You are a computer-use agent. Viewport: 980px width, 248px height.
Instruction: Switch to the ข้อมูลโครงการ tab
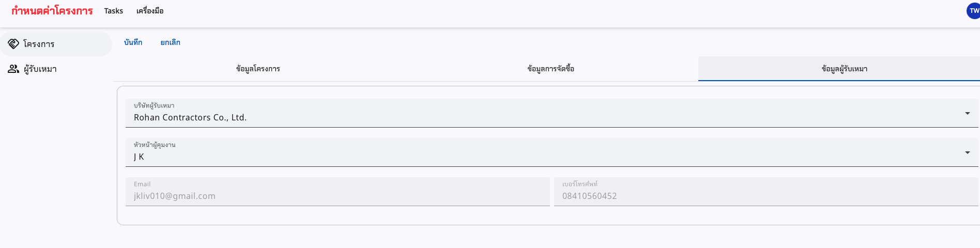[258, 69]
